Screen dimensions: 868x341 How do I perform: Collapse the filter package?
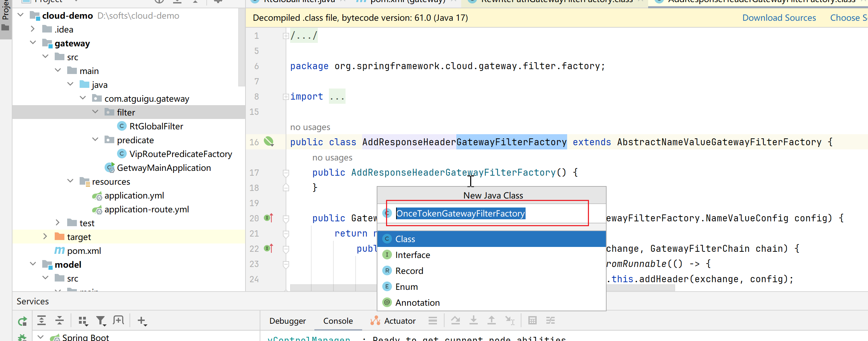(x=95, y=112)
